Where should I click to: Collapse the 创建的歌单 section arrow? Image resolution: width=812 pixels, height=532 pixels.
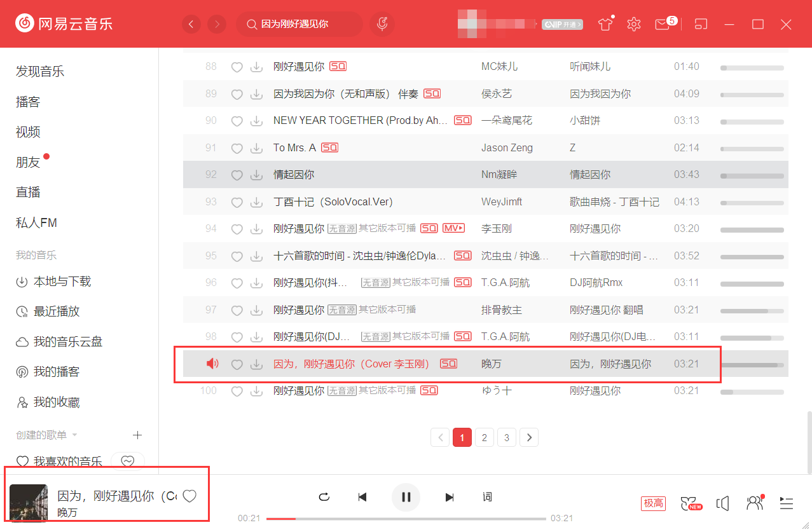tap(74, 435)
